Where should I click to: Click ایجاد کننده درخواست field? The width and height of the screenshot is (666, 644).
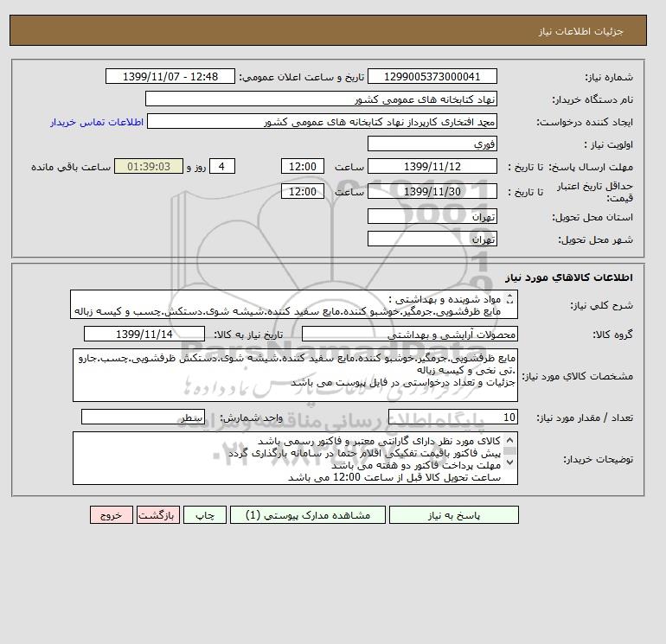coord(322,122)
